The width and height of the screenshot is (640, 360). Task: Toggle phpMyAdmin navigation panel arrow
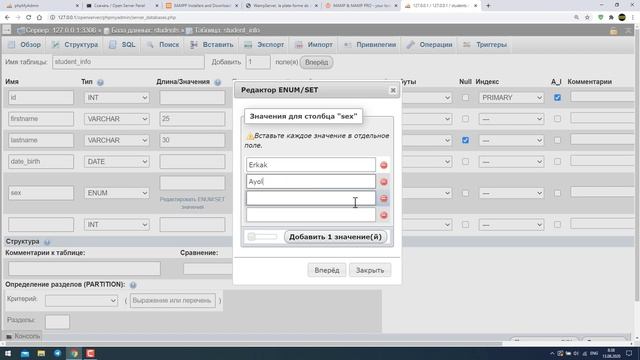[x=7, y=30]
